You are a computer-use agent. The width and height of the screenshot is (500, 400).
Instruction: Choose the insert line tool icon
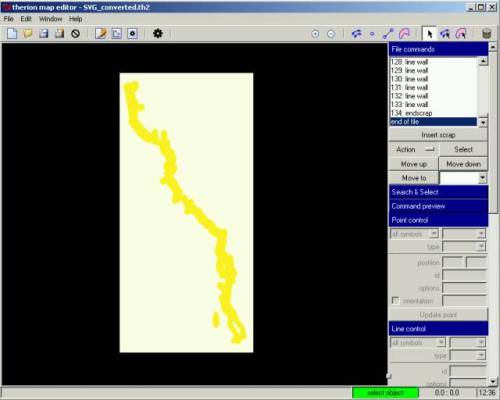(x=388, y=34)
